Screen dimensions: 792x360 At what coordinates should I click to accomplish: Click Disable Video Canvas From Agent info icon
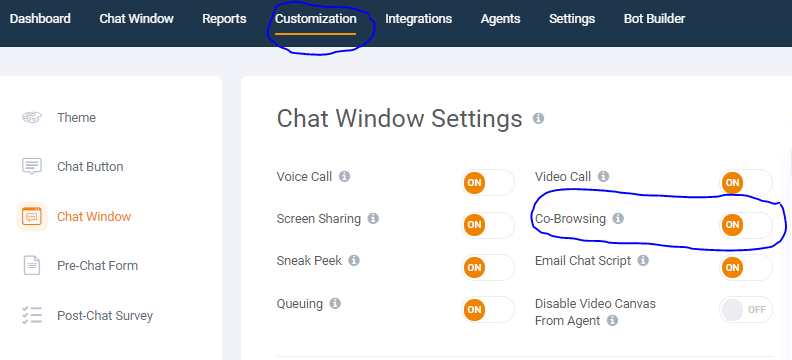(x=612, y=321)
